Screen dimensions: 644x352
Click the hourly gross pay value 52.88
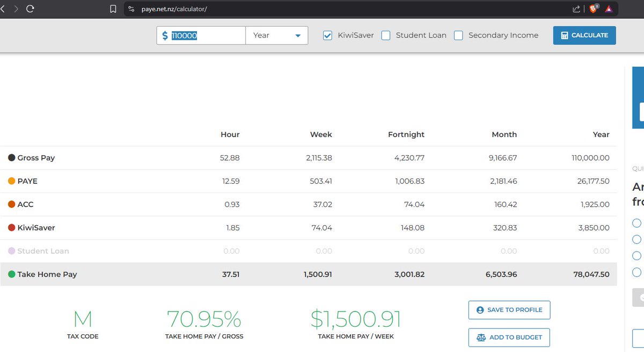click(x=231, y=158)
